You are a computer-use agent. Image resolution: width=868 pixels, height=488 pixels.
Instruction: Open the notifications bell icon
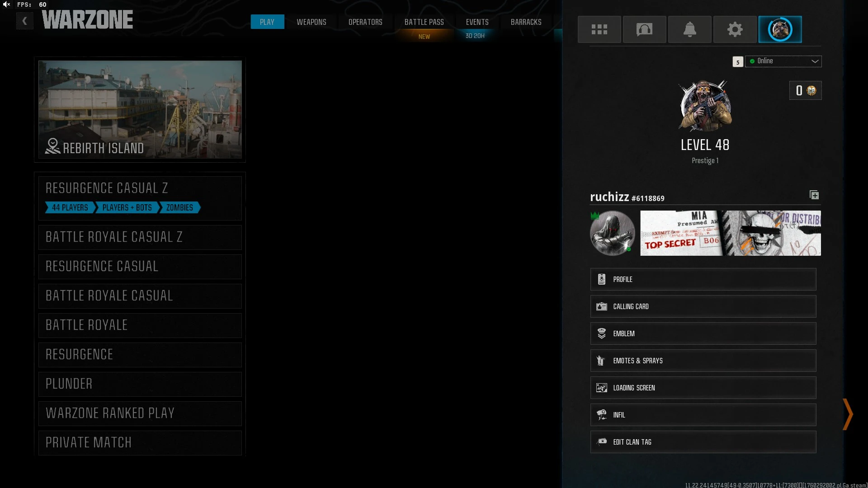tap(689, 29)
